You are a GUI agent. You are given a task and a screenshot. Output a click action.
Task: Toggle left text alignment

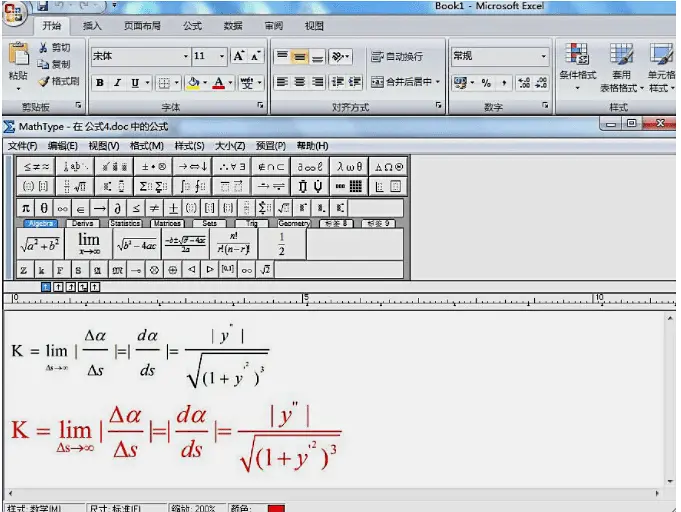[x=282, y=82]
